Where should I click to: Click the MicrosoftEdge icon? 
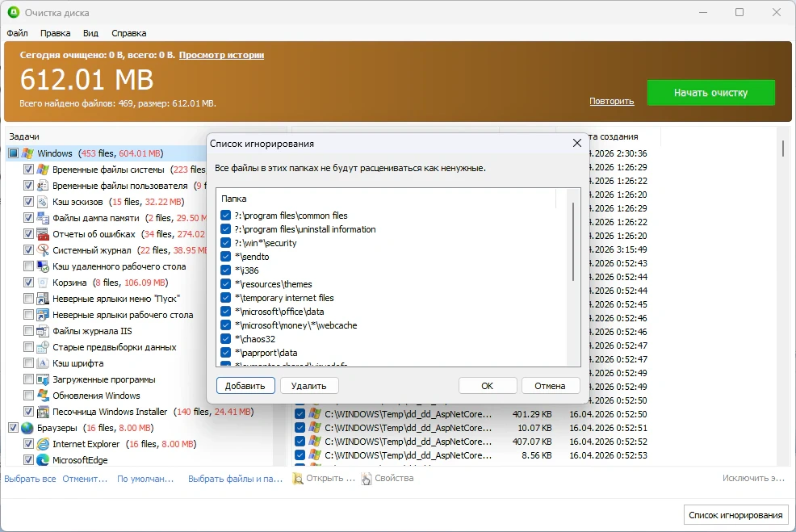coord(43,460)
